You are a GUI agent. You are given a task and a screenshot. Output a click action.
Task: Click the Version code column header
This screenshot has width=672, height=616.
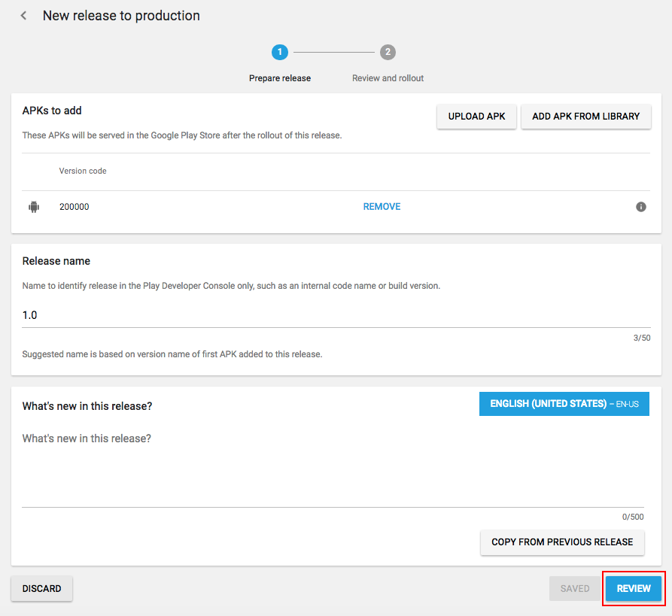point(83,171)
